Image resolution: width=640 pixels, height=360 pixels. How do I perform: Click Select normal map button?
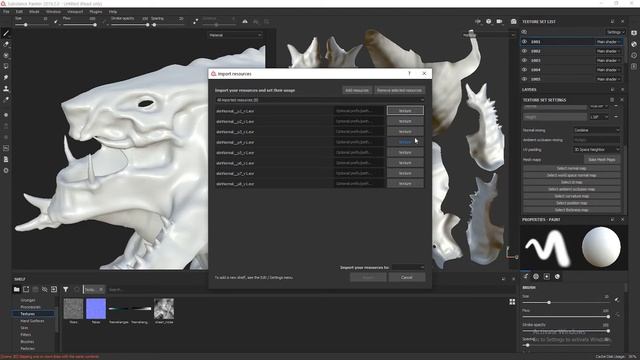(x=571, y=168)
